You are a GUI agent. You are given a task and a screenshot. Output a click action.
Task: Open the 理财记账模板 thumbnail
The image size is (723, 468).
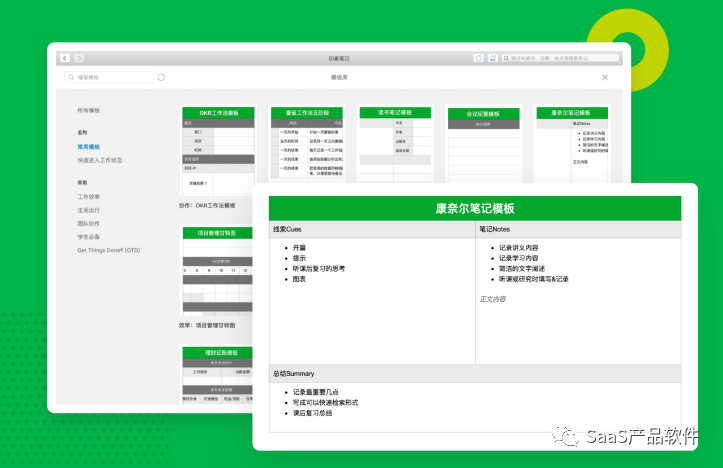(x=216, y=374)
